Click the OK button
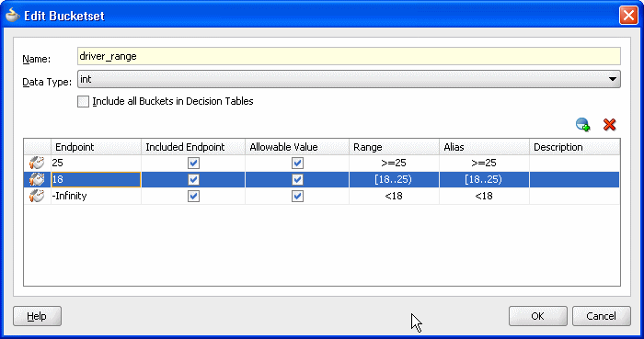Viewport: 644px width, 339px height. (x=537, y=316)
